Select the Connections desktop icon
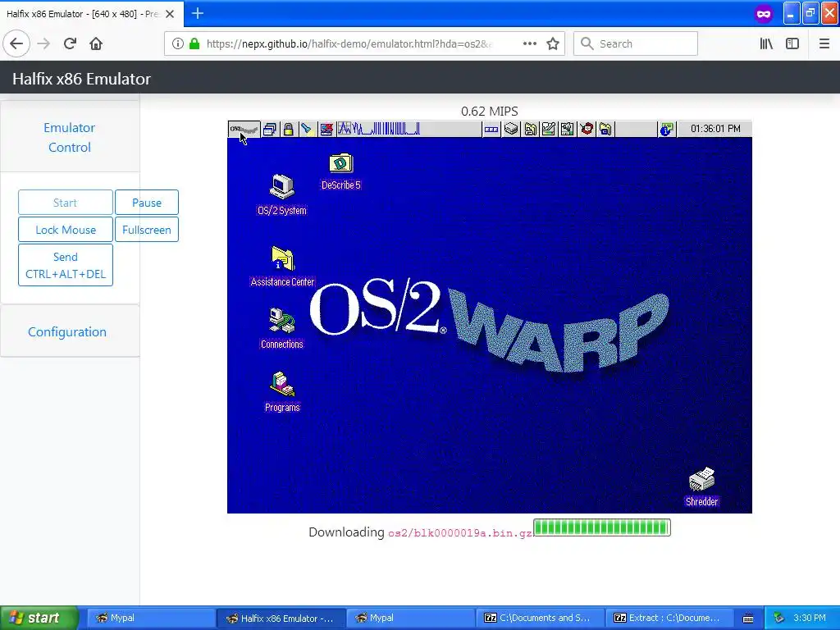Viewport: 840px width, 630px height. [282, 328]
